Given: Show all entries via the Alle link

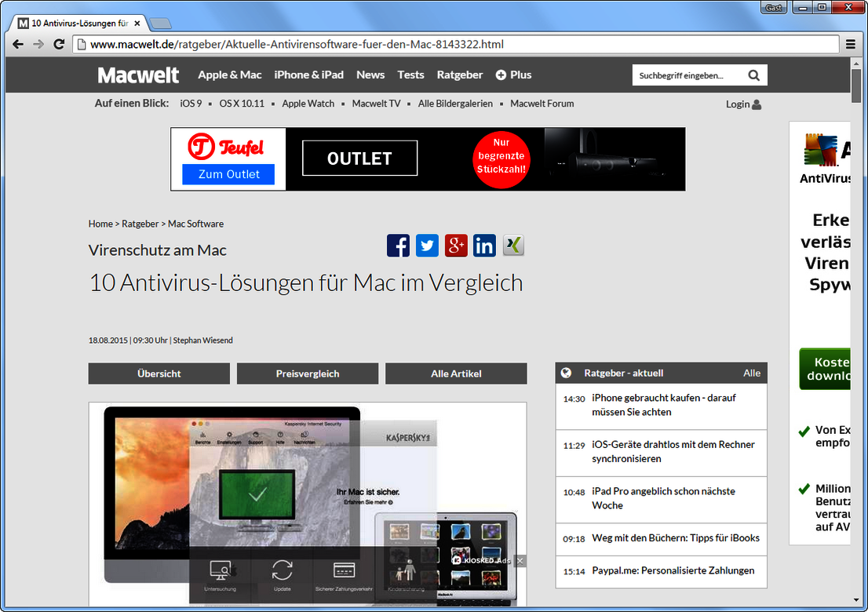Looking at the screenshot, I should 752,373.
